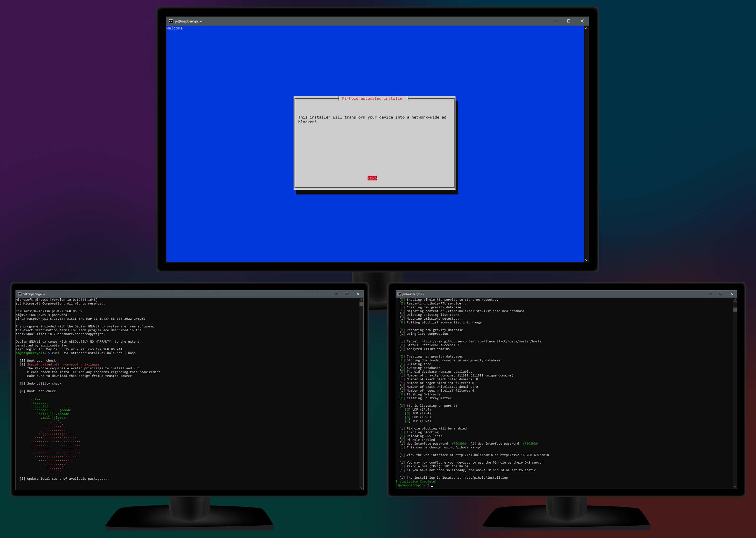Click the 'Pi-hole automated installer' dialog title

373,99
